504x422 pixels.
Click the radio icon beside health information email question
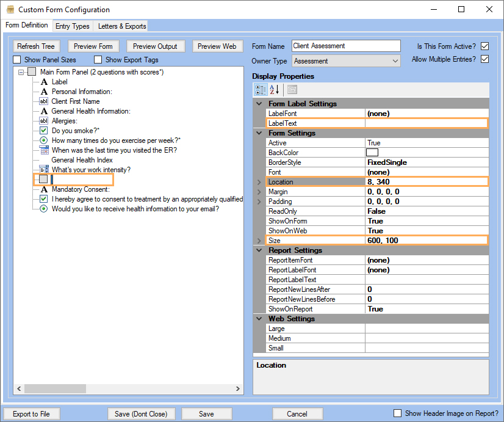click(44, 209)
